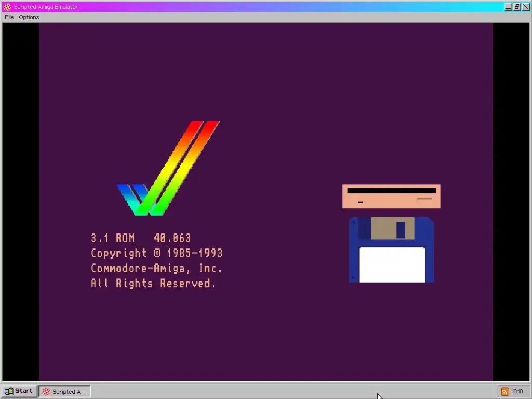Click the 'Copyright © 1985-1993' line
This screenshot has width=532, height=399.
point(156,253)
